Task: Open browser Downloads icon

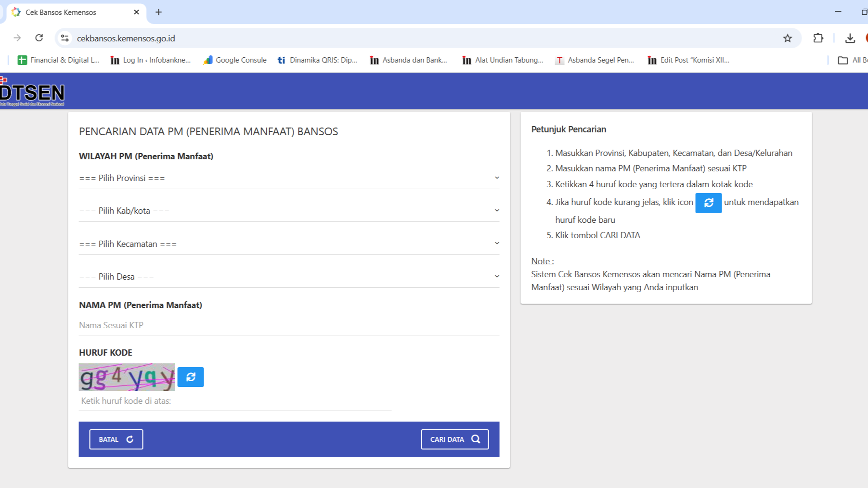Action: [850, 39]
